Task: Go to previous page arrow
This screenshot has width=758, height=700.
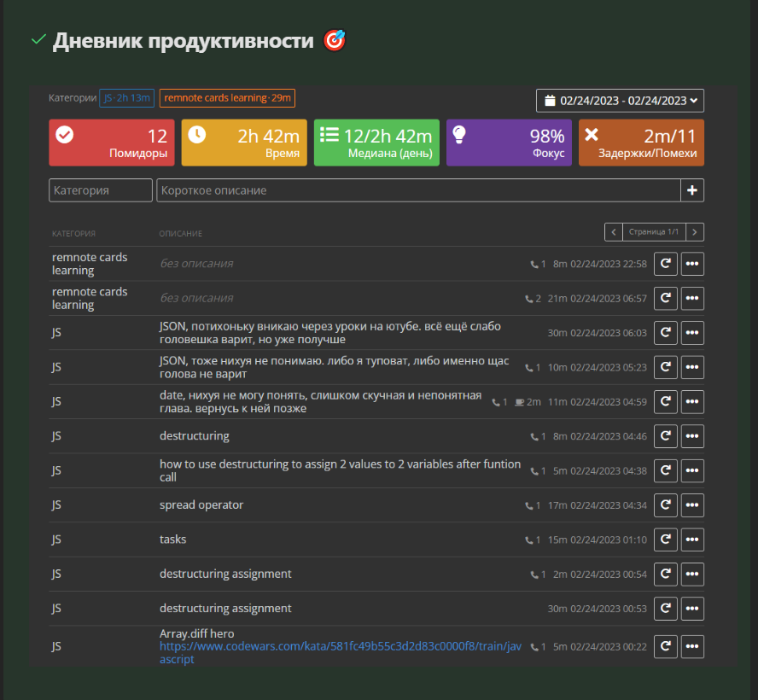Action: tap(613, 231)
